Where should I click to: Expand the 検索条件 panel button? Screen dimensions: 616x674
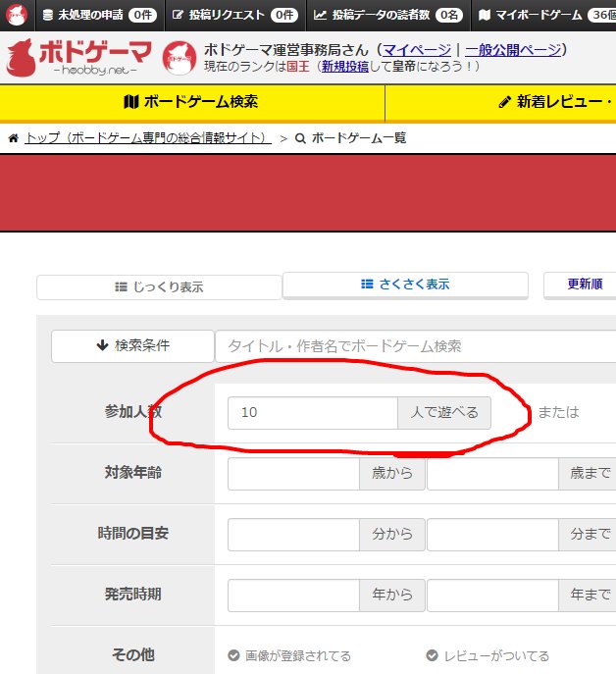pos(132,345)
